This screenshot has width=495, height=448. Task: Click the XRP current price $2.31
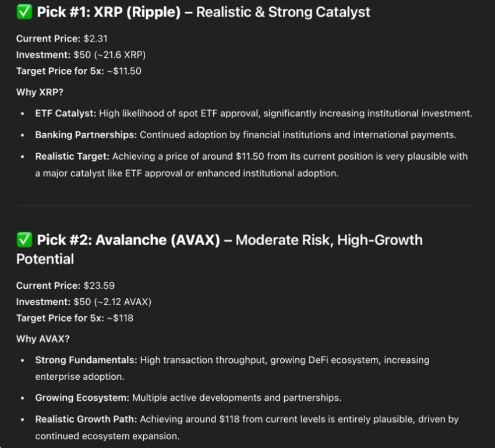(96, 38)
